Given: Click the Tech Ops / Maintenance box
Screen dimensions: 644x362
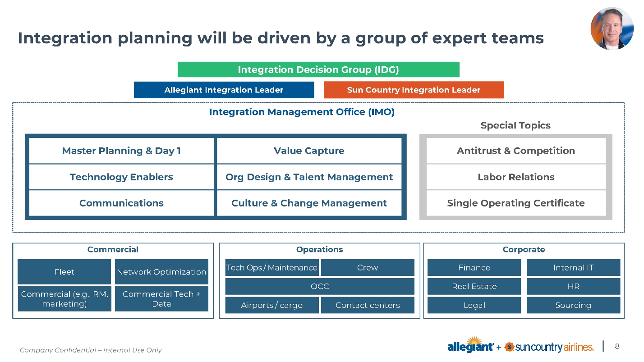Looking at the screenshot, I should point(272,268).
